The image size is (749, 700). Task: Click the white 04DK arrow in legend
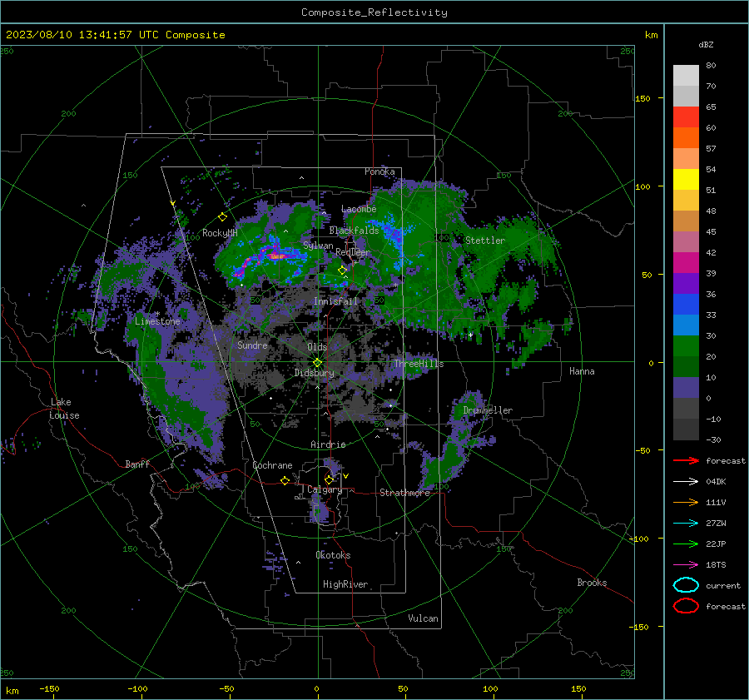(686, 481)
